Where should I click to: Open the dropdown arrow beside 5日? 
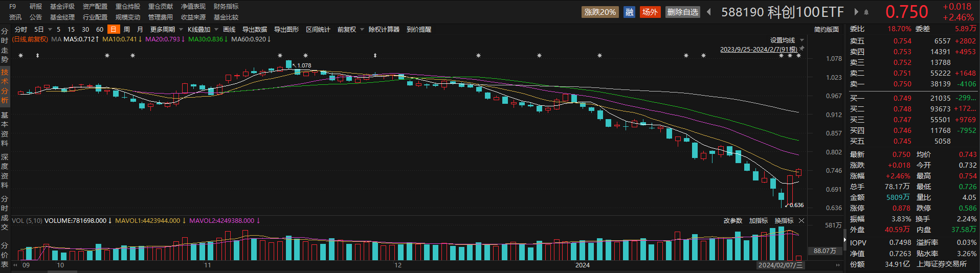[50, 30]
